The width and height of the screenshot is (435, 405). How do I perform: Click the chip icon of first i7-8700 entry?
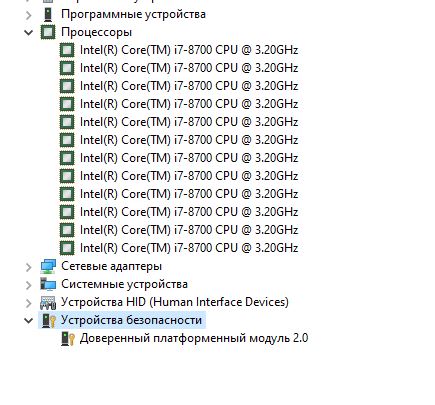point(67,50)
